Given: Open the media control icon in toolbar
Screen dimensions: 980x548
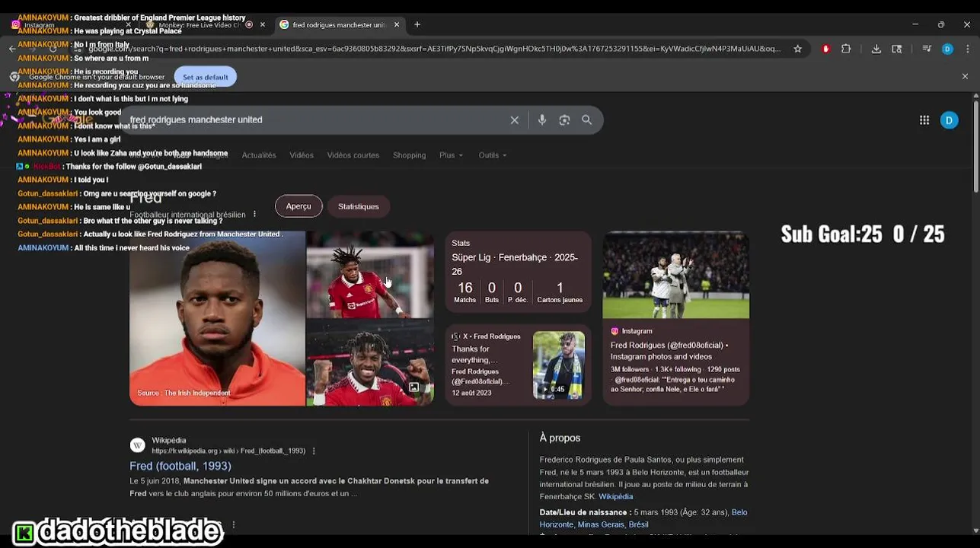Looking at the screenshot, I should point(927,49).
